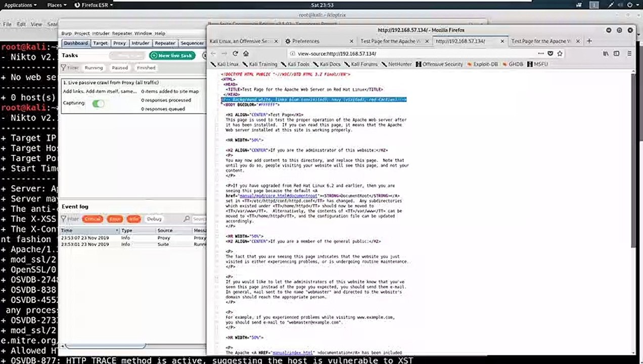Switch to the Intruder tab in Burp
The height and width of the screenshot is (364, 643).
[140, 43]
